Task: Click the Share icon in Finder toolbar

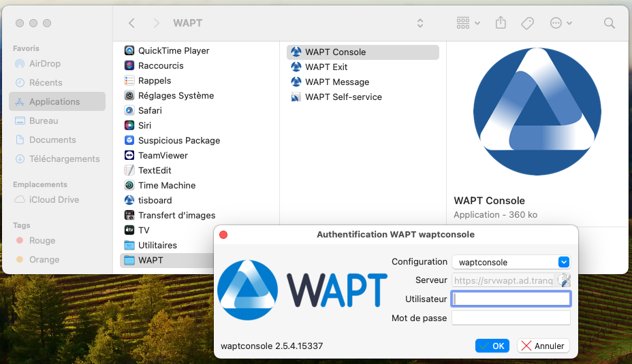Action: point(501,22)
